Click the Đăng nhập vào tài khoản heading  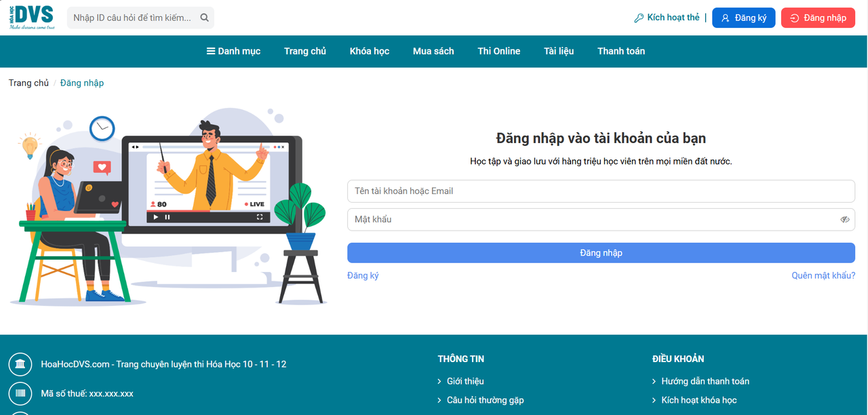601,138
